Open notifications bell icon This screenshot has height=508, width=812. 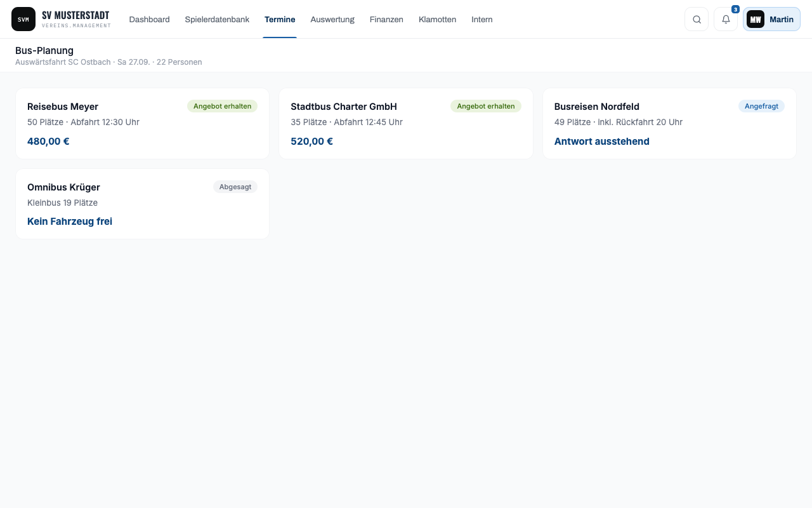pos(726,19)
